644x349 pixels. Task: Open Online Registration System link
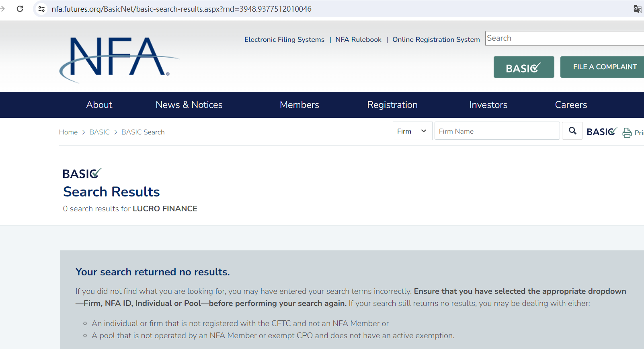click(436, 39)
